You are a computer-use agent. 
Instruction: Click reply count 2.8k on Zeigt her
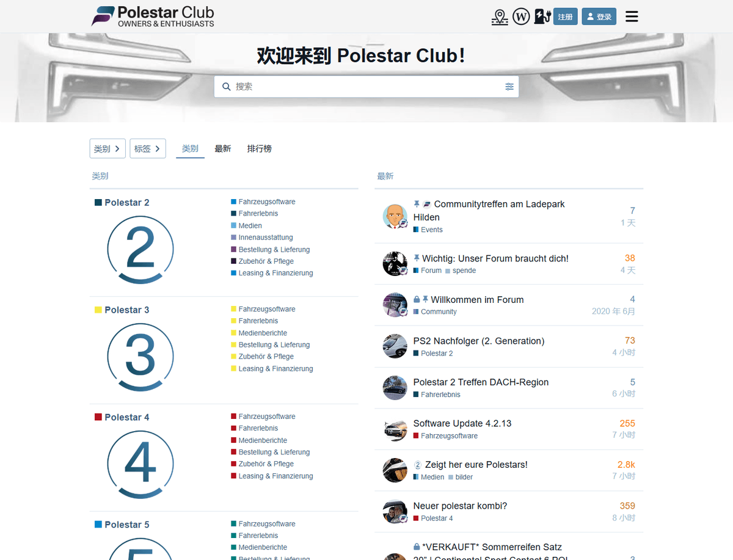pyautogui.click(x=626, y=465)
